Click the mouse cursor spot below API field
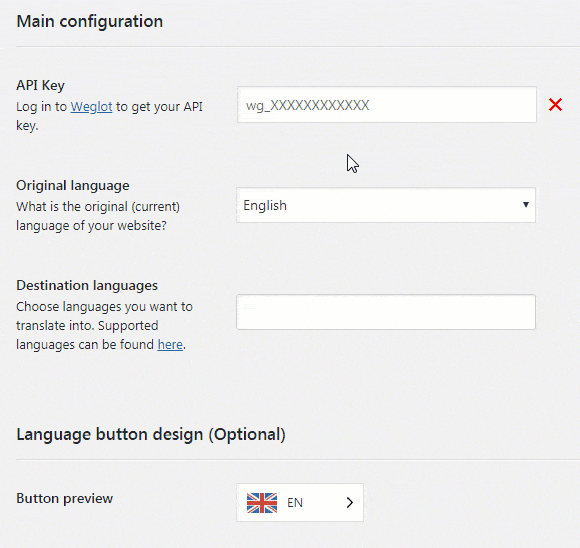Viewport: 580px width, 548px height. click(352, 163)
